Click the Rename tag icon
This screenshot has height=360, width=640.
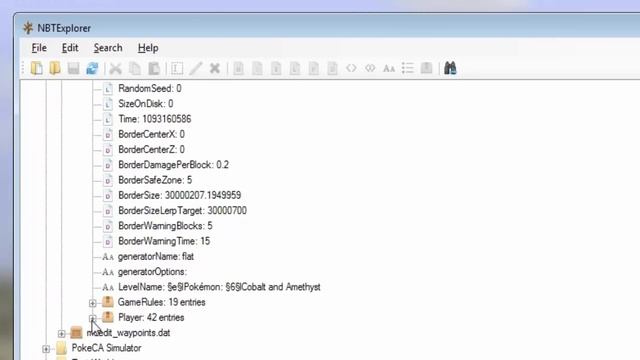177,68
